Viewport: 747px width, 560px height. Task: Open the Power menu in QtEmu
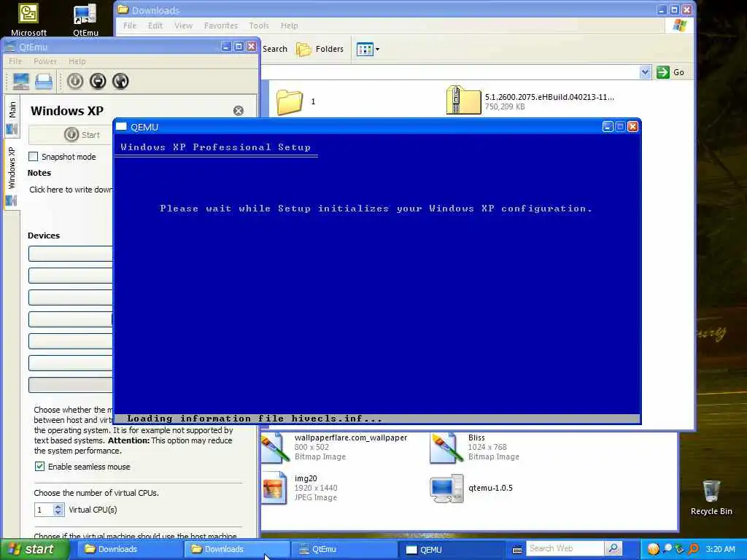pyautogui.click(x=45, y=61)
